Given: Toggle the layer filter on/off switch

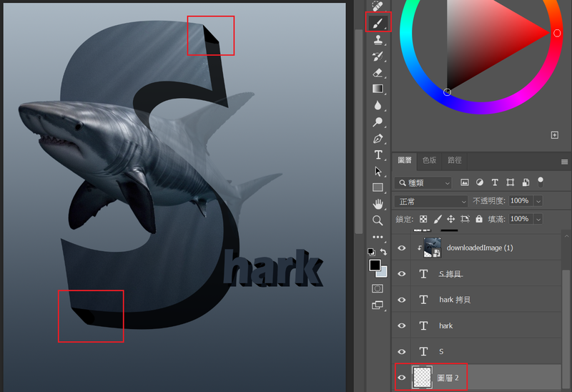Looking at the screenshot, I should [541, 181].
